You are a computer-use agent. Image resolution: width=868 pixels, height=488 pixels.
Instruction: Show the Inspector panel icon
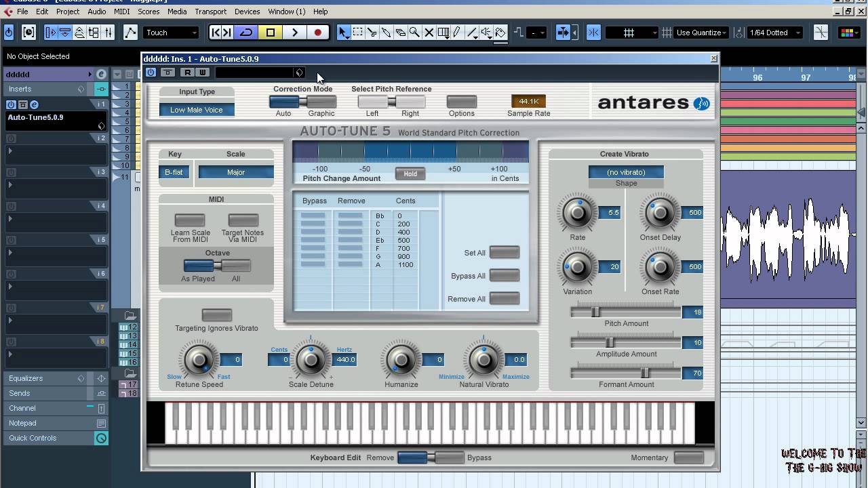click(x=51, y=32)
